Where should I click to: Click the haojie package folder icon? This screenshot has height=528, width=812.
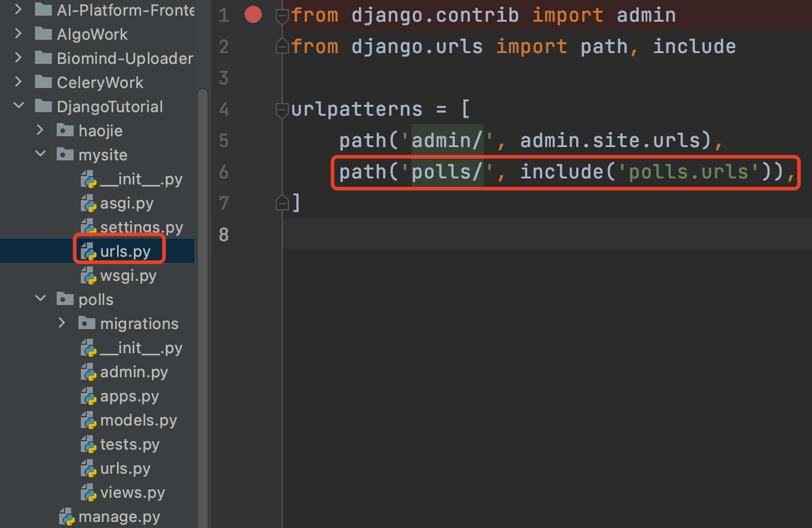pyautogui.click(x=65, y=130)
